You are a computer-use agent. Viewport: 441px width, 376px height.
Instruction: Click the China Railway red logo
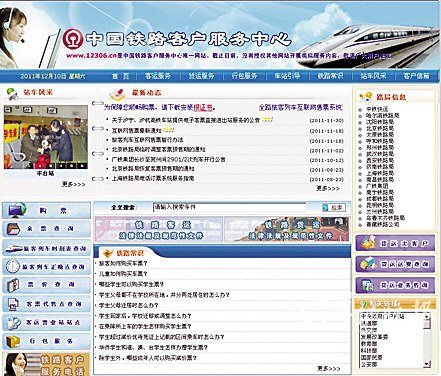click(73, 38)
